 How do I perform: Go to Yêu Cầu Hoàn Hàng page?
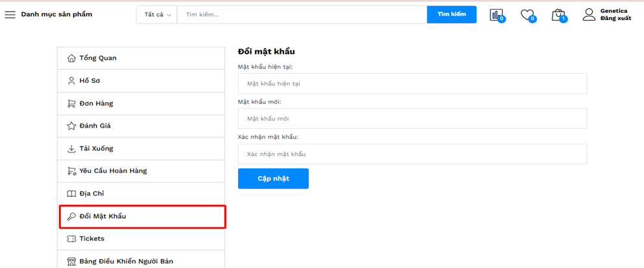coord(113,171)
